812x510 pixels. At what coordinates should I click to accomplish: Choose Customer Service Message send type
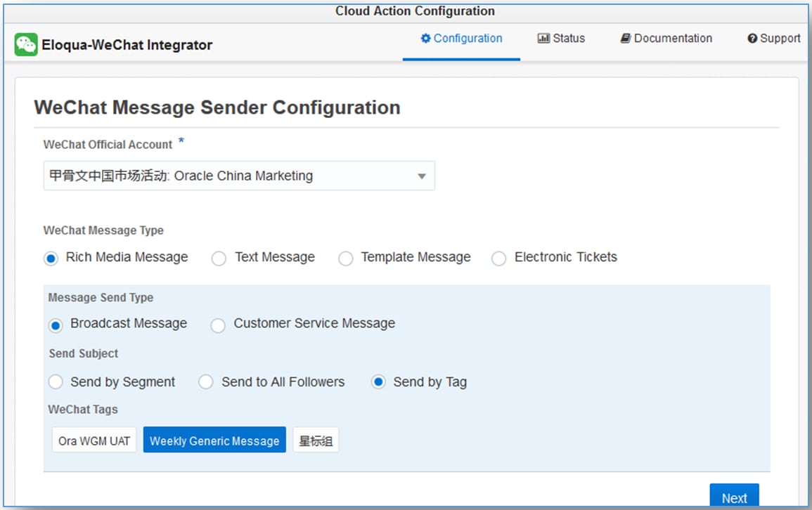(x=219, y=325)
